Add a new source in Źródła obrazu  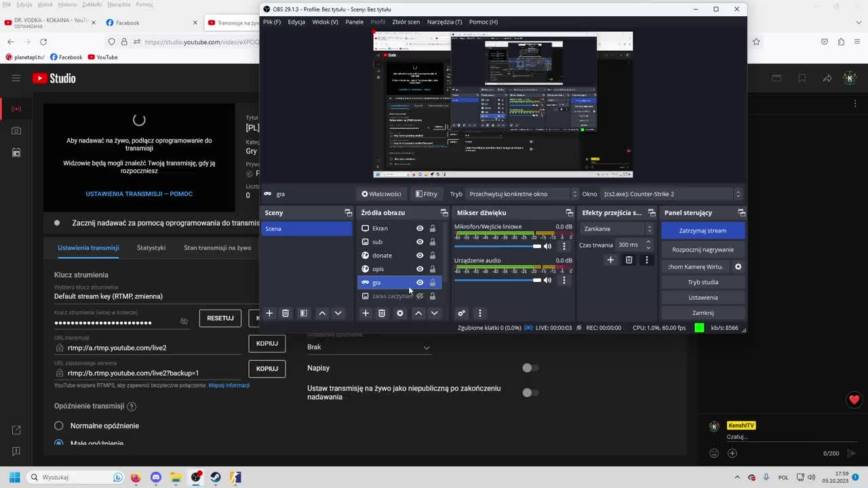tap(366, 313)
